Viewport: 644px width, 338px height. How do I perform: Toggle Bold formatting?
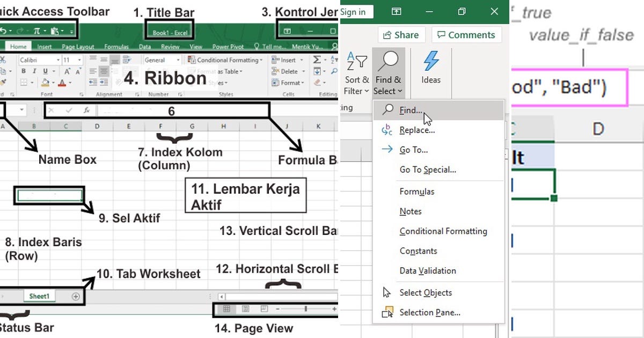24,71
